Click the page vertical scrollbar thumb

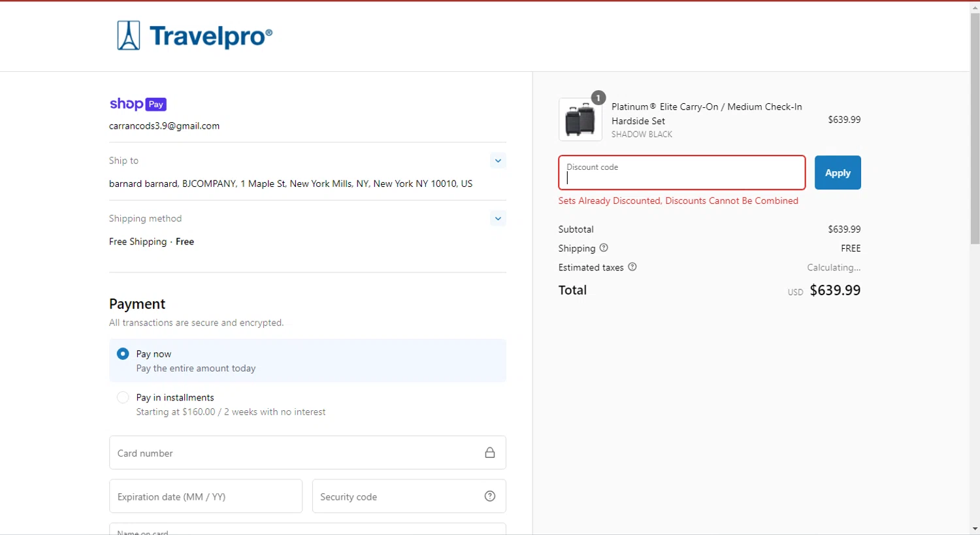click(975, 128)
